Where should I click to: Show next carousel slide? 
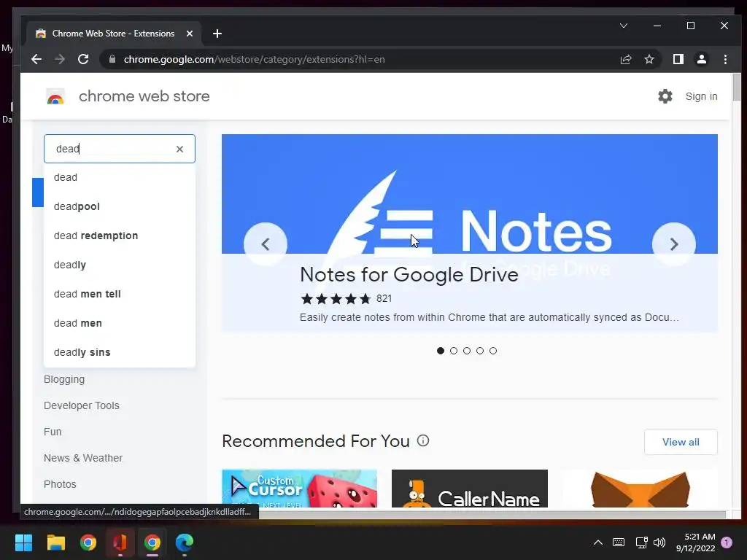pyautogui.click(x=673, y=244)
